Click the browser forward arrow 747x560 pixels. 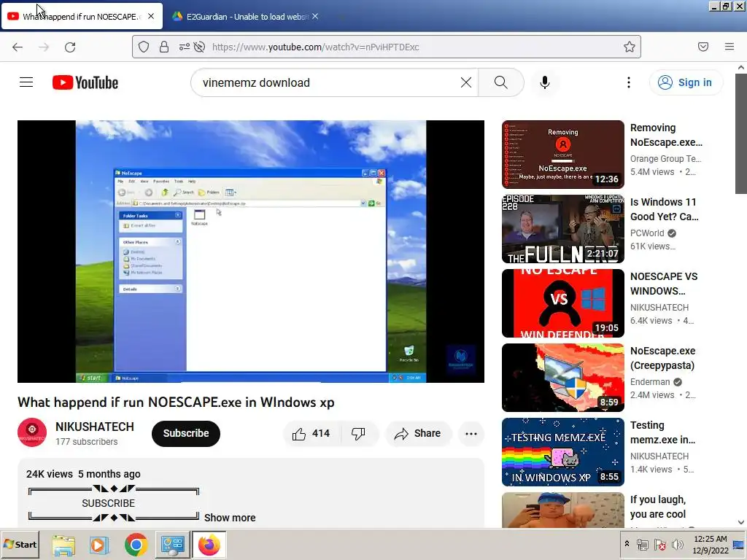tap(44, 47)
